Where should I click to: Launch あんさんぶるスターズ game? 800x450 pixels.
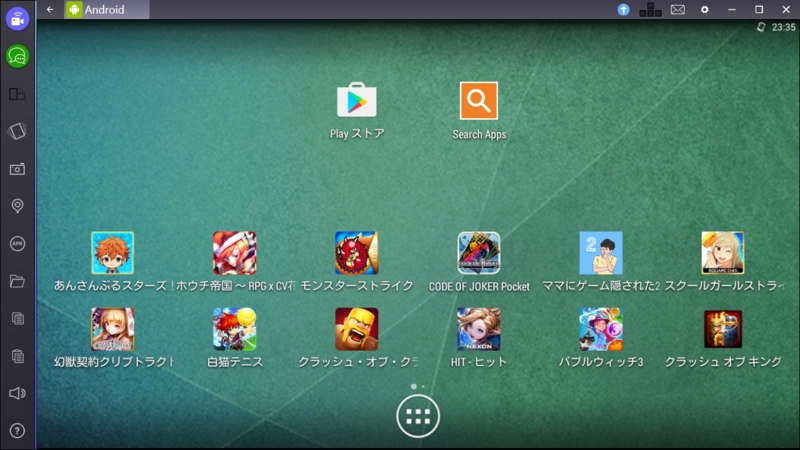(112, 253)
